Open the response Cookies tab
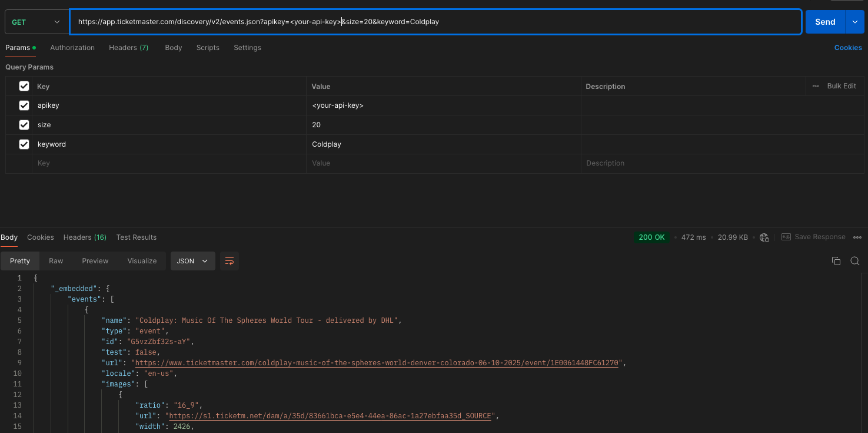Image resolution: width=868 pixels, height=433 pixels. (x=41, y=237)
